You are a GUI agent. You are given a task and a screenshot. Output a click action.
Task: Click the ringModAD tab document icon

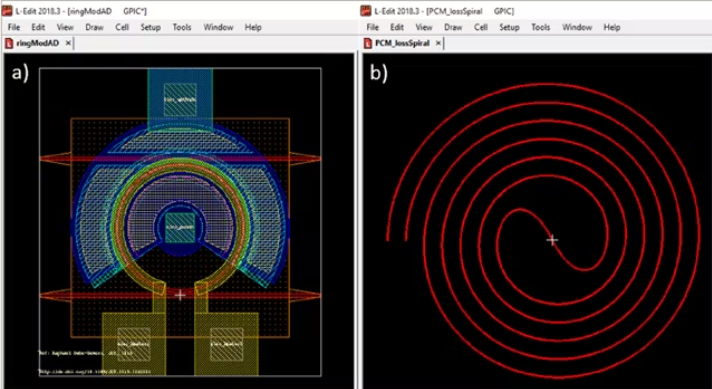(9, 44)
